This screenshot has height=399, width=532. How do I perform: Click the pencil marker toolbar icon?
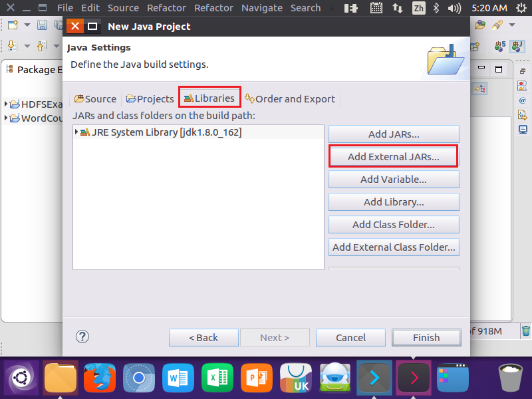tap(497, 25)
